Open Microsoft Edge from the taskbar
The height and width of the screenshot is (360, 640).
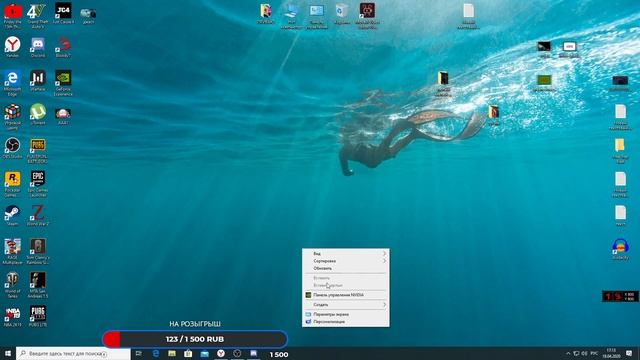156,353
